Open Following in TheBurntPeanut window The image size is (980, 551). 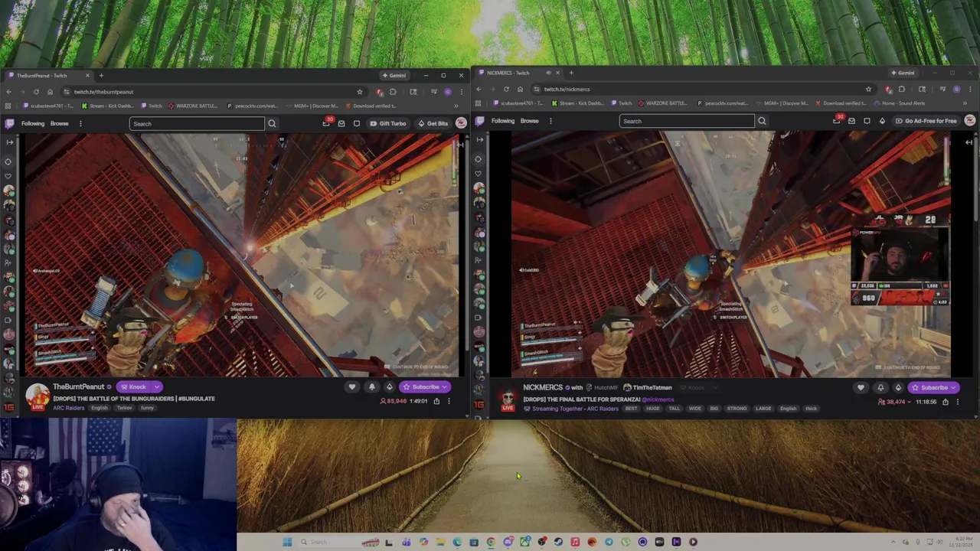33,123
